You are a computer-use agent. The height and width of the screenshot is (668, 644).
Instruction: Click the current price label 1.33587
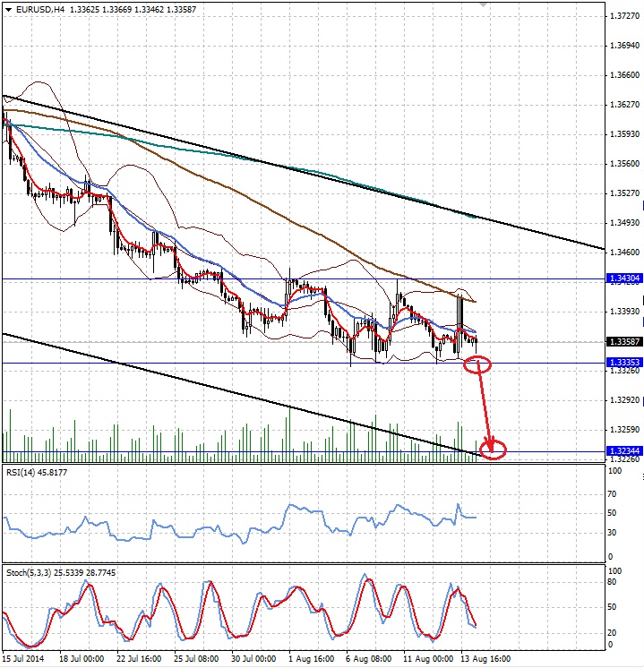(624, 342)
